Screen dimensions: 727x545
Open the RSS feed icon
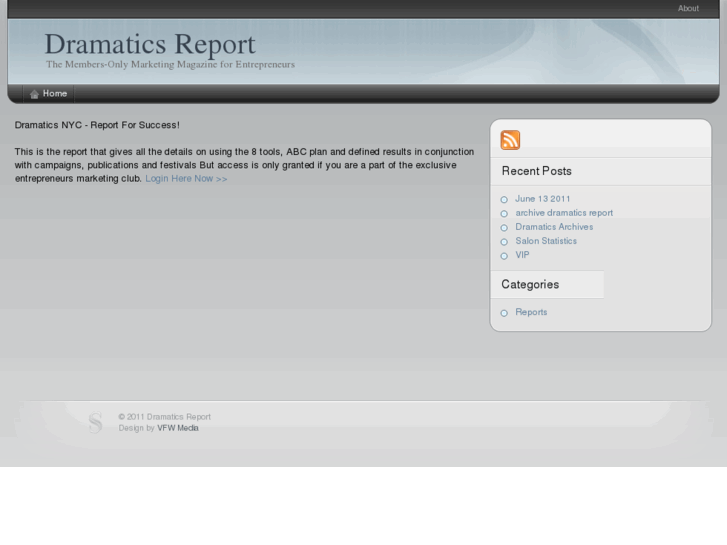510,140
